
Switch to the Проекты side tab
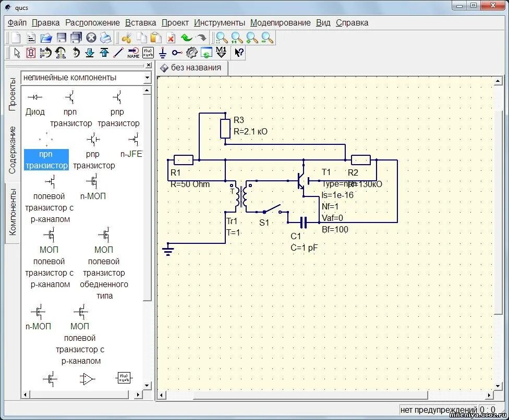pos(13,94)
